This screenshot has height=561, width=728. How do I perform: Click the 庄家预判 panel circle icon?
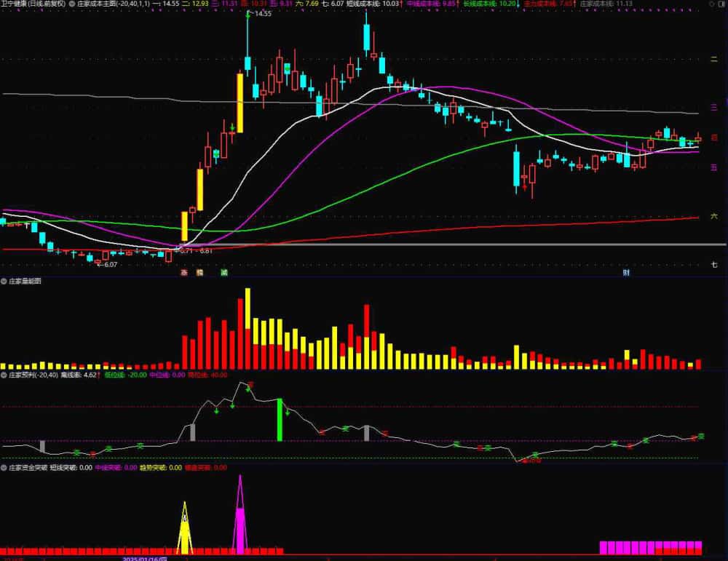(x=4, y=375)
